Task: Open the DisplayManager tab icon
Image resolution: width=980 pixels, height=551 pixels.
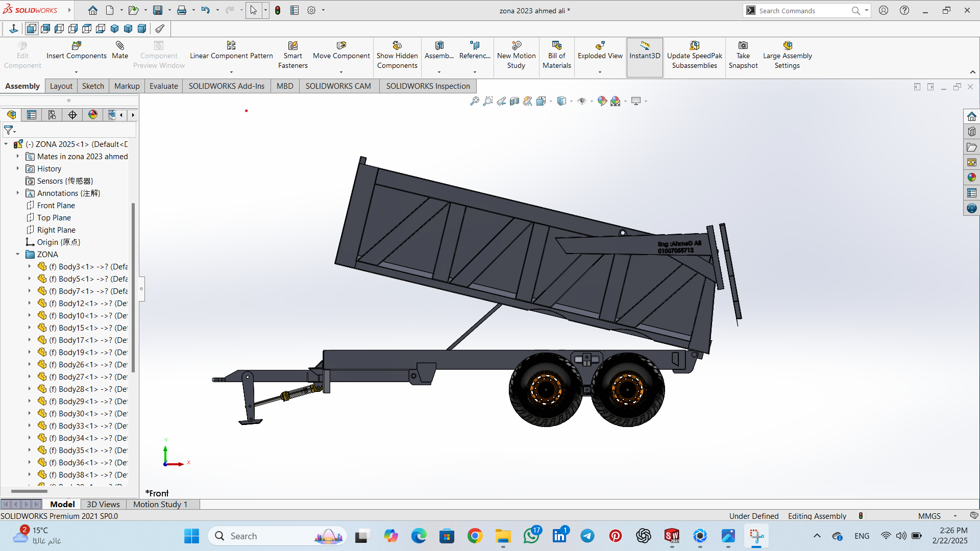Action: click(93, 115)
